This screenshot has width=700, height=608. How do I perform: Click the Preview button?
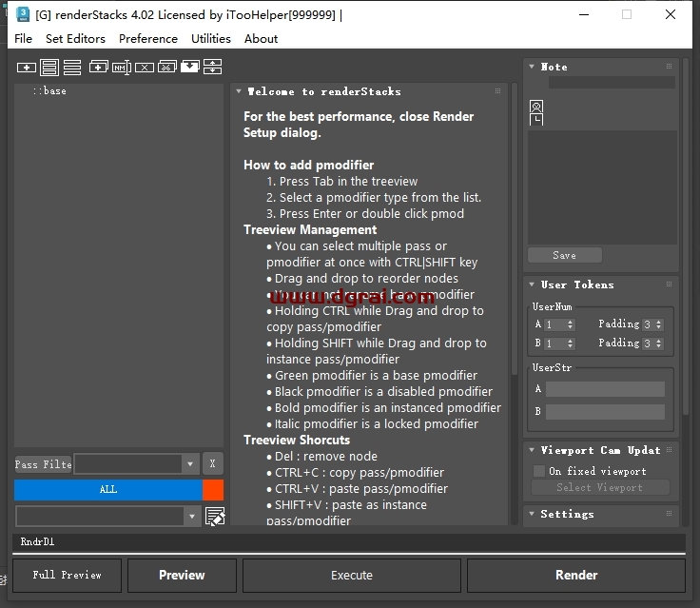(x=182, y=575)
